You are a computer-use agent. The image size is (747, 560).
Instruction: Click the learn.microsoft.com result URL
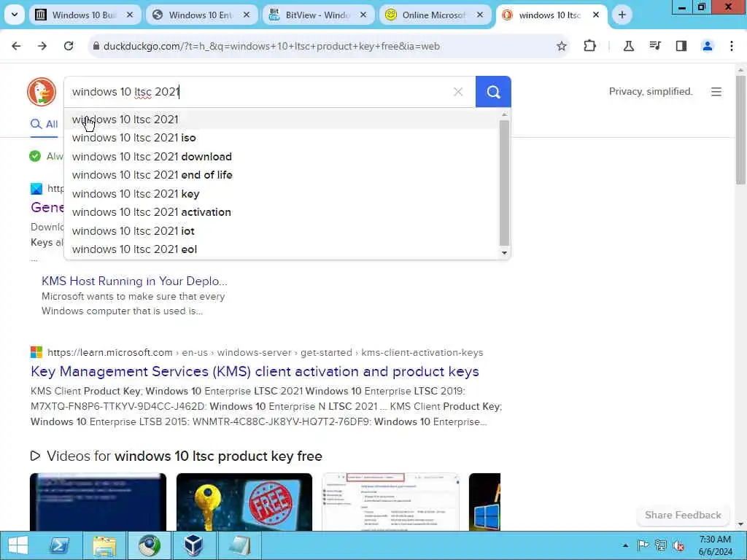266,352
